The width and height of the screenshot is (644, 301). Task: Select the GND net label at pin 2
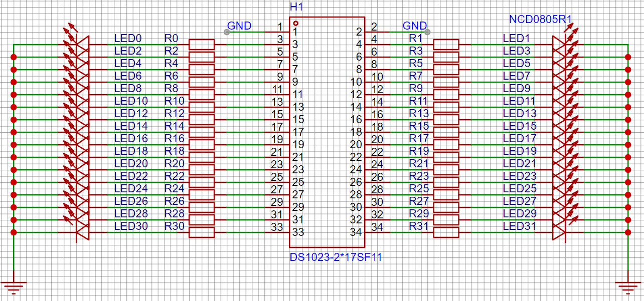click(x=415, y=26)
